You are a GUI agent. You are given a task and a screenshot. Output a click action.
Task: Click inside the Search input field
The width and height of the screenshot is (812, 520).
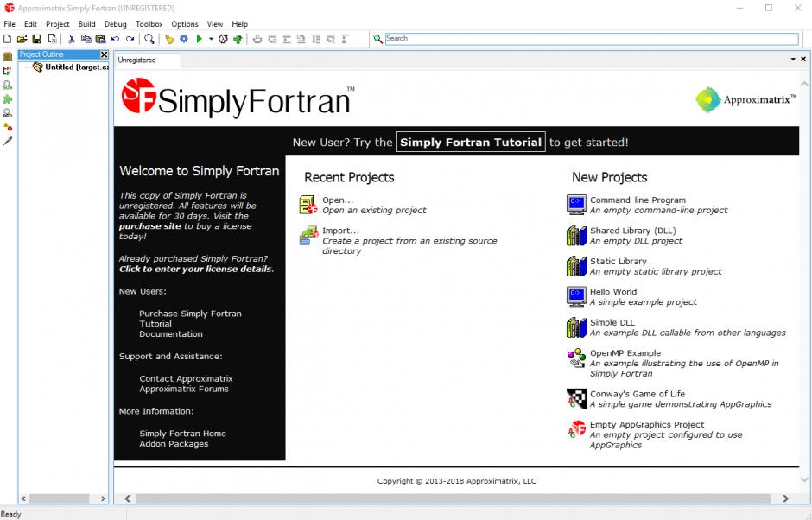[x=592, y=39]
